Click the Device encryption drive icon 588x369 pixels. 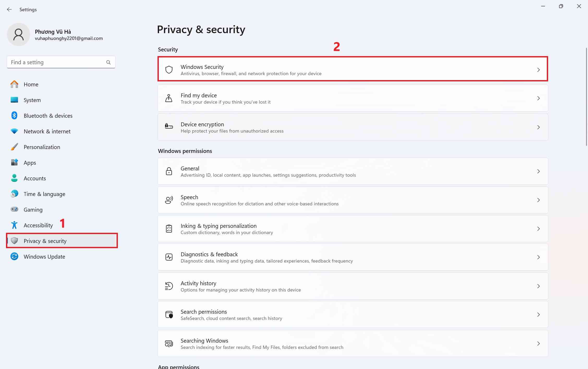169,127
